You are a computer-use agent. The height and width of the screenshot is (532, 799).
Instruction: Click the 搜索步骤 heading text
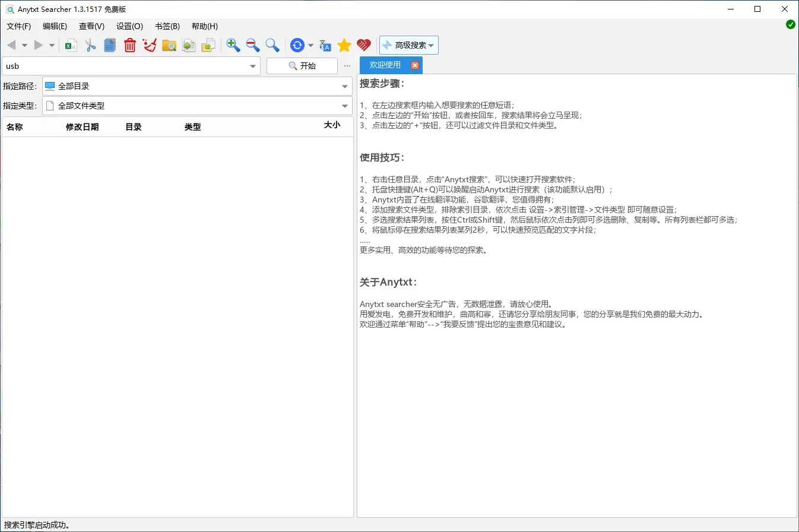(x=382, y=84)
